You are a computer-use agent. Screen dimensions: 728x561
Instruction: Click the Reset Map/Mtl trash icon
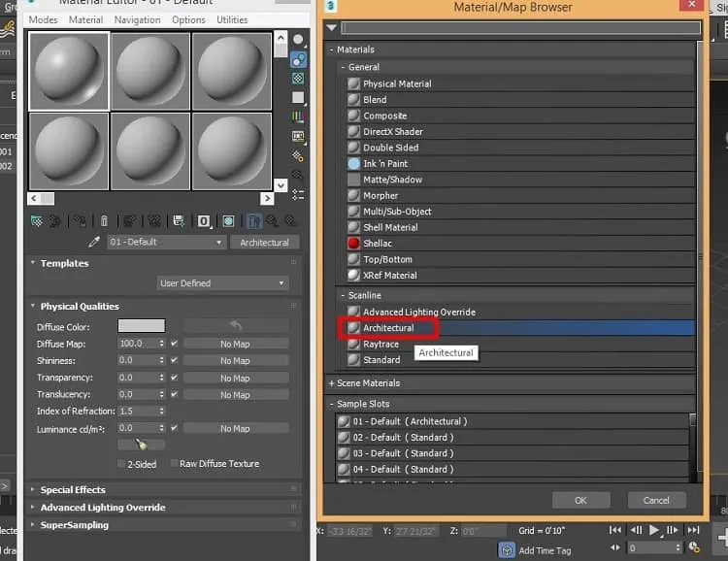point(105,221)
